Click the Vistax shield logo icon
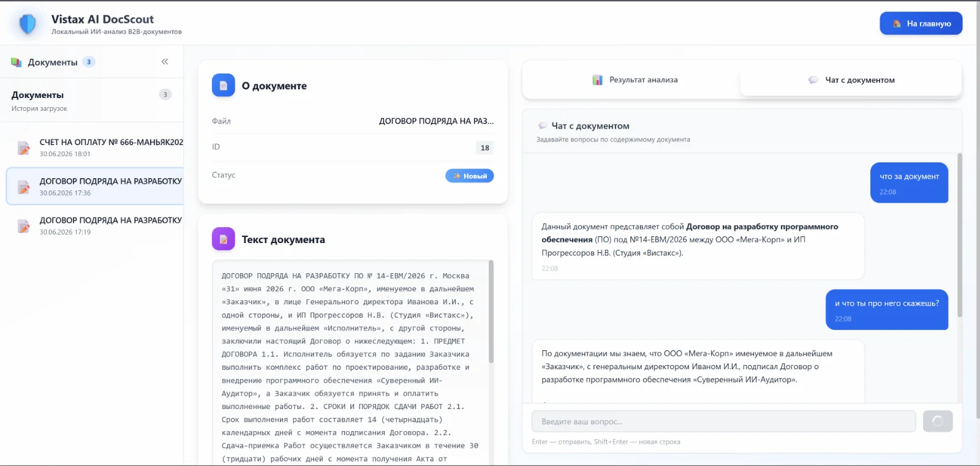This screenshot has width=980, height=466. click(28, 24)
